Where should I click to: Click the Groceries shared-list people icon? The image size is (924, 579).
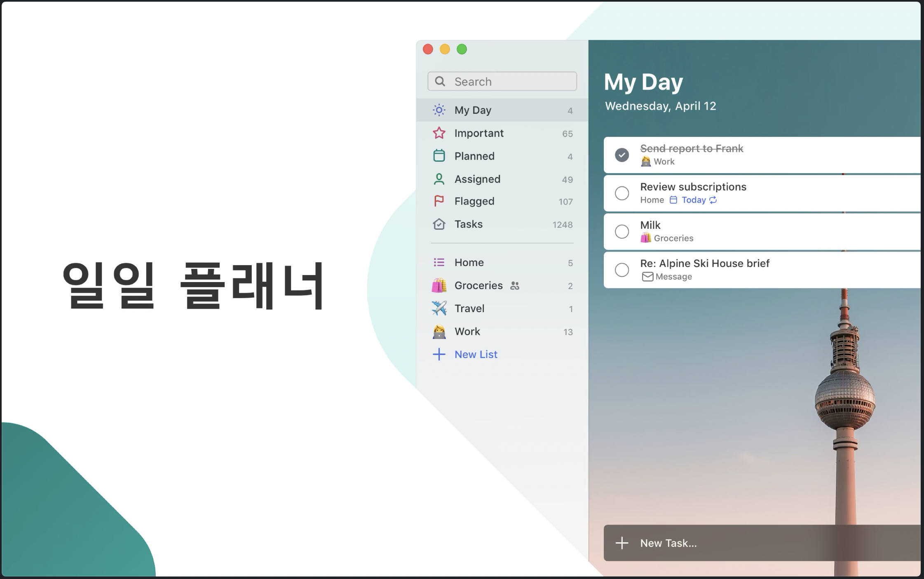click(x=515, y=285)
